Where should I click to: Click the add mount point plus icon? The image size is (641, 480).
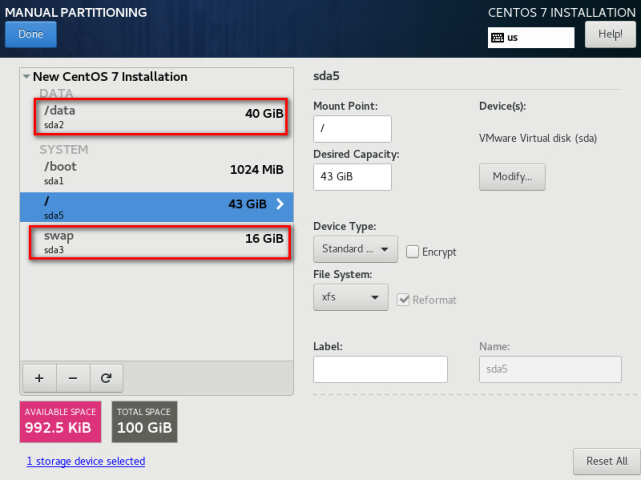[x=39, y=378]
